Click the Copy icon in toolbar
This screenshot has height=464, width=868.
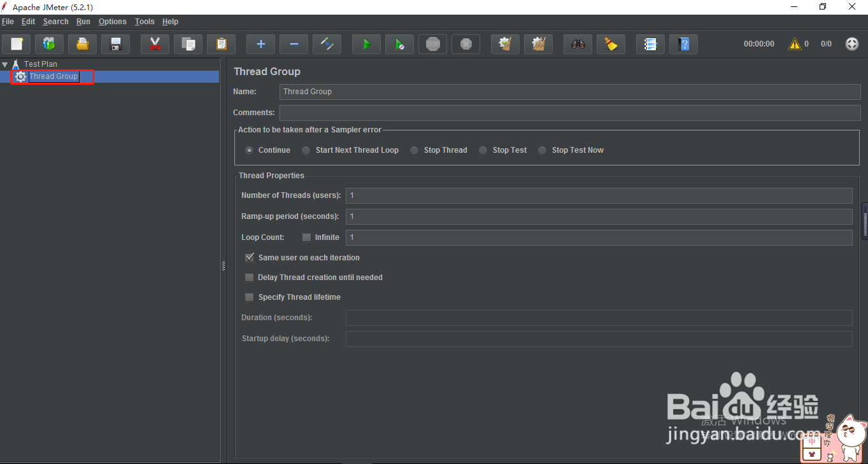click(x=188, y=44)
